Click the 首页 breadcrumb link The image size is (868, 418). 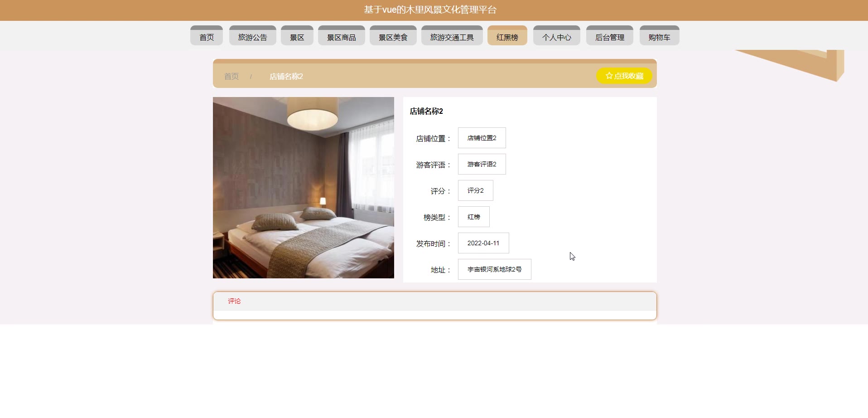click(231, 76)
